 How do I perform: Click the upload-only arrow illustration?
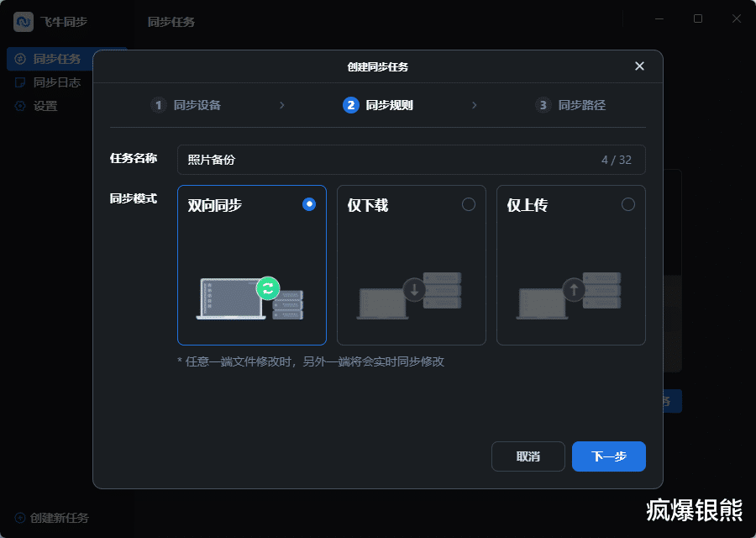pos(569,296)
